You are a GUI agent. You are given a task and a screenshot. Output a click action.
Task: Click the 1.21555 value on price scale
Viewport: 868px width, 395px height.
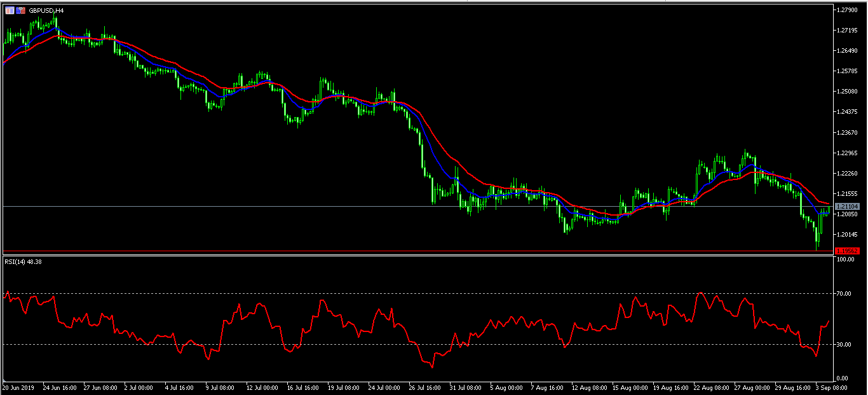(848, 193)
